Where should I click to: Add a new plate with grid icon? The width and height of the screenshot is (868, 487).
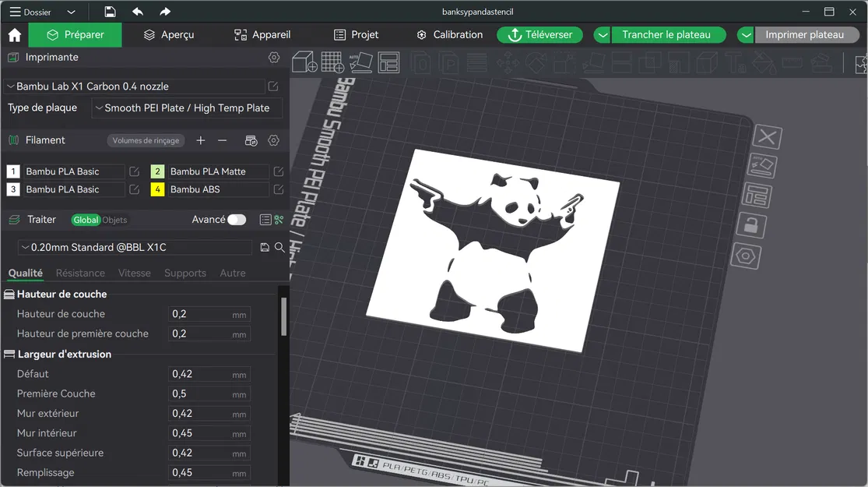click(332, 62)
